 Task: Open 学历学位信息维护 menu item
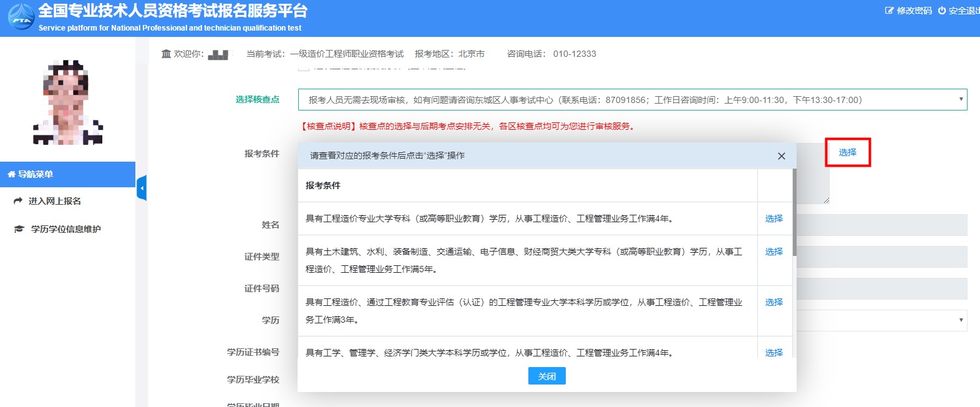coord(65,229)
